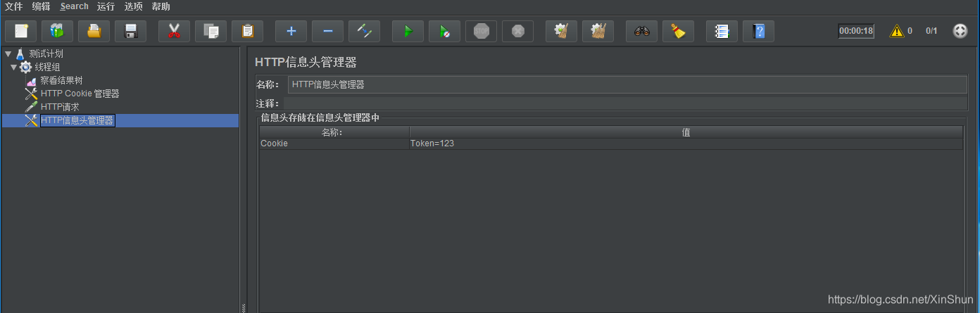Click the Cookie table cell
The height and width of the screenshot is (313, 980).
coord(334,143)
